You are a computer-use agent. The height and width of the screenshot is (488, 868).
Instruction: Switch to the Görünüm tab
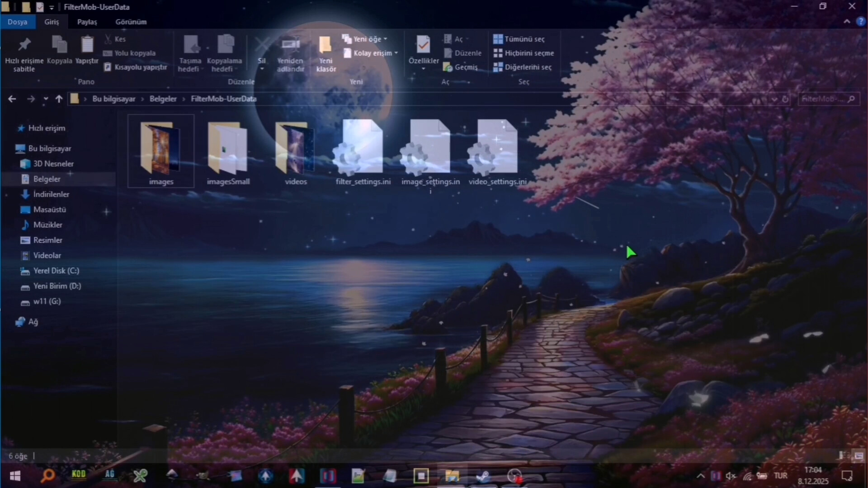click(x=131, y=22)
